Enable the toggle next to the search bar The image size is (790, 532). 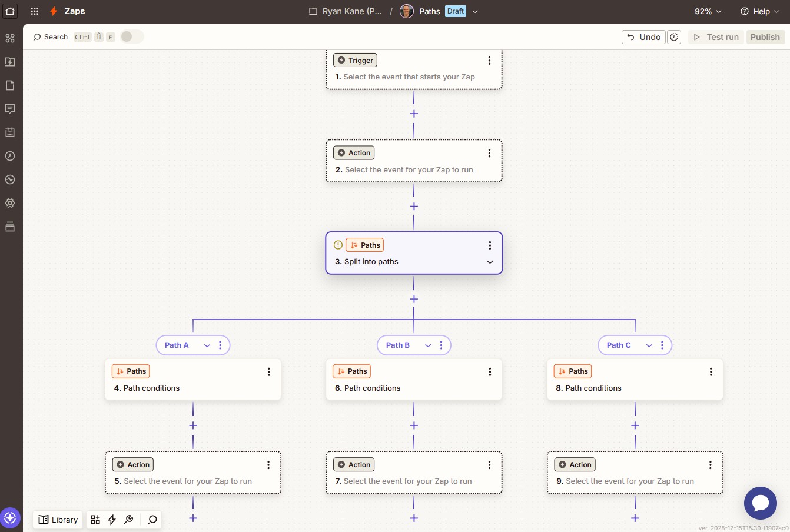132,36
